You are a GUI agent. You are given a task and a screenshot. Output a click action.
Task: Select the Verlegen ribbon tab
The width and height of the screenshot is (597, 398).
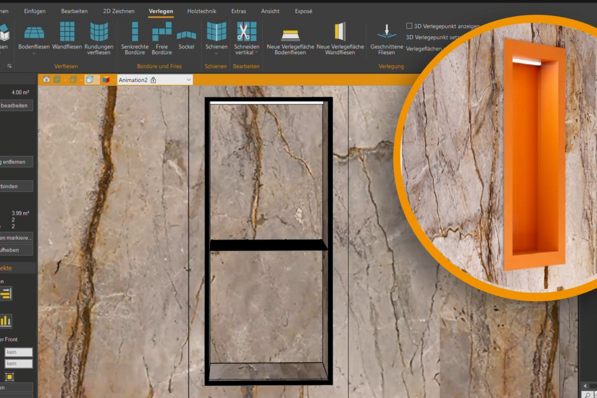point(161,11)
